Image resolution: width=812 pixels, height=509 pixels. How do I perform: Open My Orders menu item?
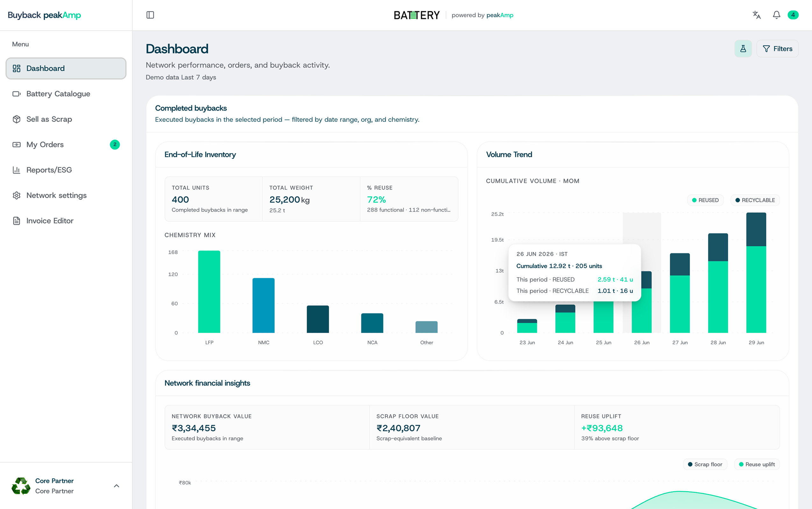pyautogui.click(x=66, y=144)
